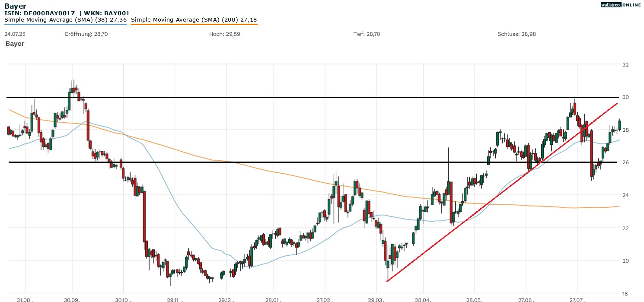Click the Tief 28,70 value
Image resolution: width=644 pixels, height=302 pixels.
coord(367,34)
